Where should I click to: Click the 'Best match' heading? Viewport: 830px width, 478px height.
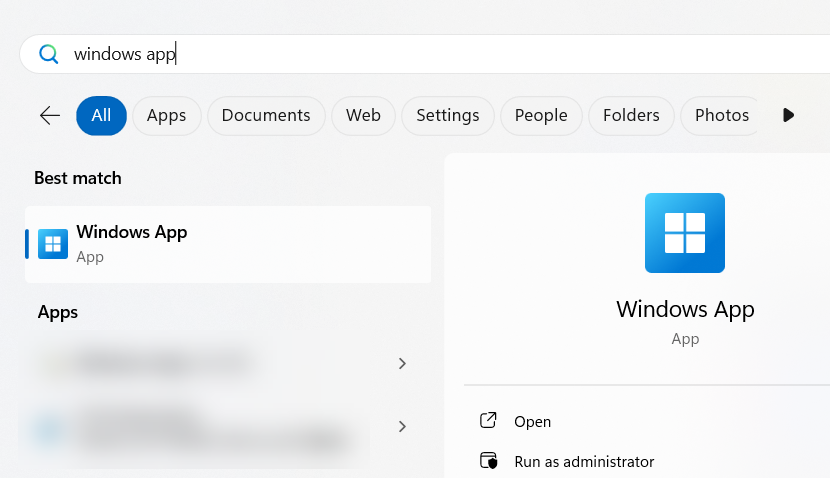pos(78,178)
